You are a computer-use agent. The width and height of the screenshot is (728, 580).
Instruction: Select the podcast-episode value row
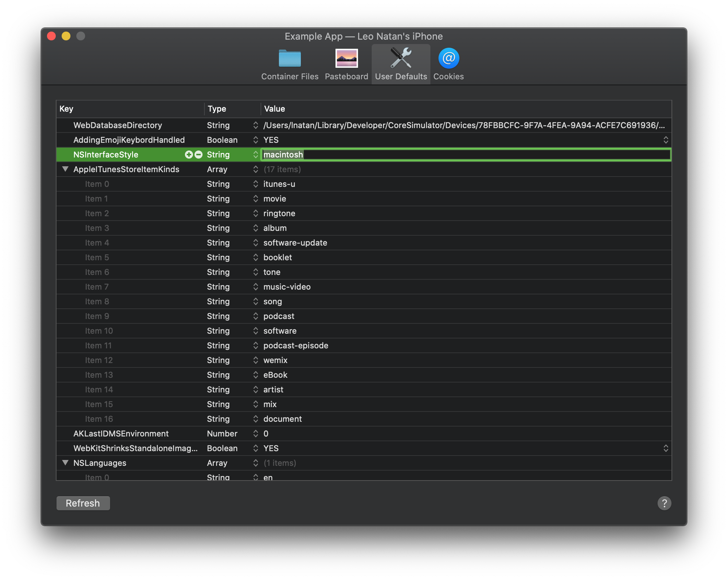click(x=296, y=345)
